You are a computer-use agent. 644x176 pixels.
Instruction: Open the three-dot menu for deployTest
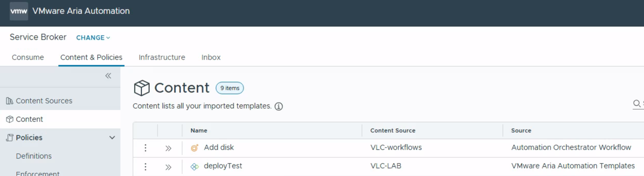coord(146,167)
